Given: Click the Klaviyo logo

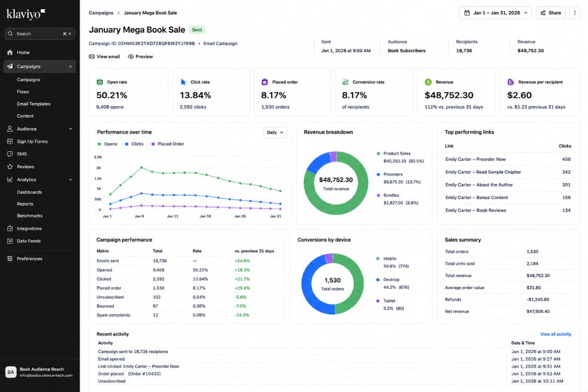Looking at the screenshot, I should [26, 14].
